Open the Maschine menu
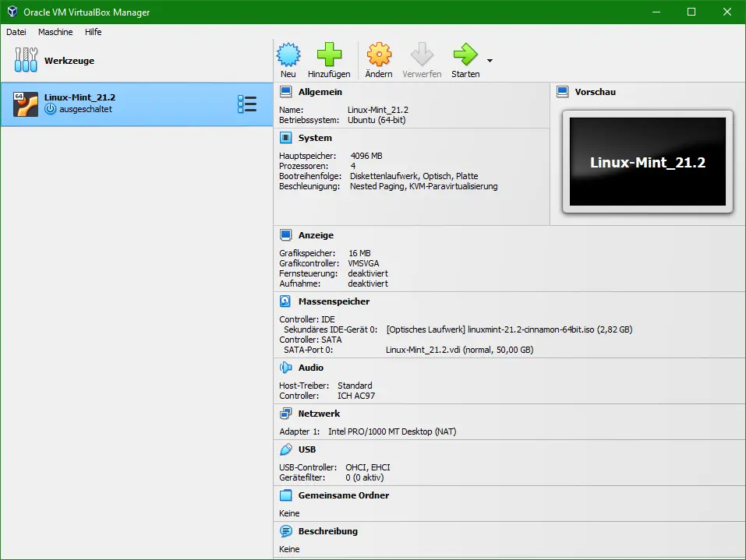The height and width of the screenshot is (560, 746). click(55, 32)
